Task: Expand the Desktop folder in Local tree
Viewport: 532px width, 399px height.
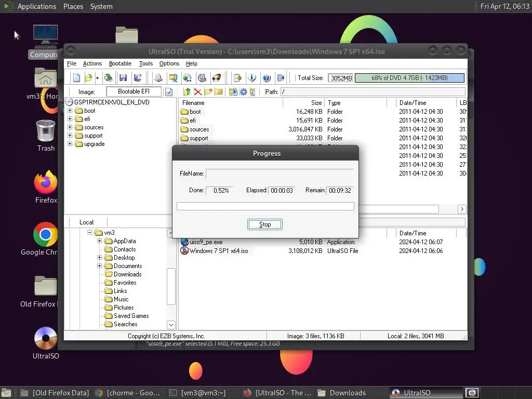Action: (x=99, y=258)
